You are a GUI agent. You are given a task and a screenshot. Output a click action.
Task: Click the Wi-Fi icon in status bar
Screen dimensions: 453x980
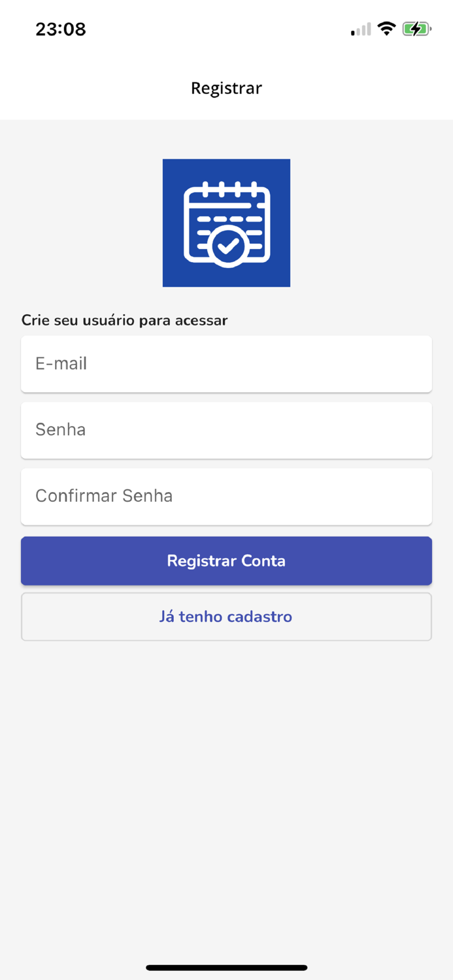[x=386, y=28]
